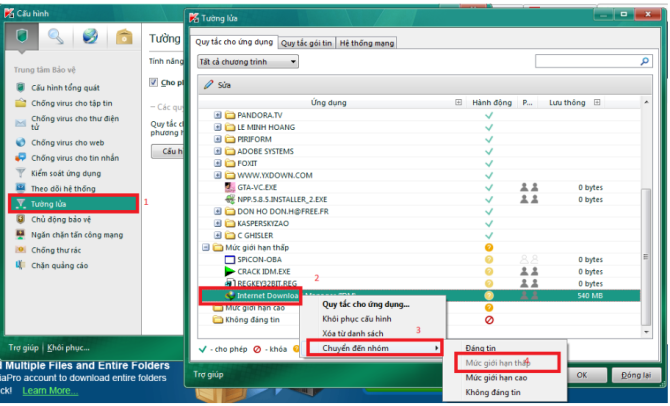
Task: Select Tường lửa in sidebar
Action: point(73,204)
